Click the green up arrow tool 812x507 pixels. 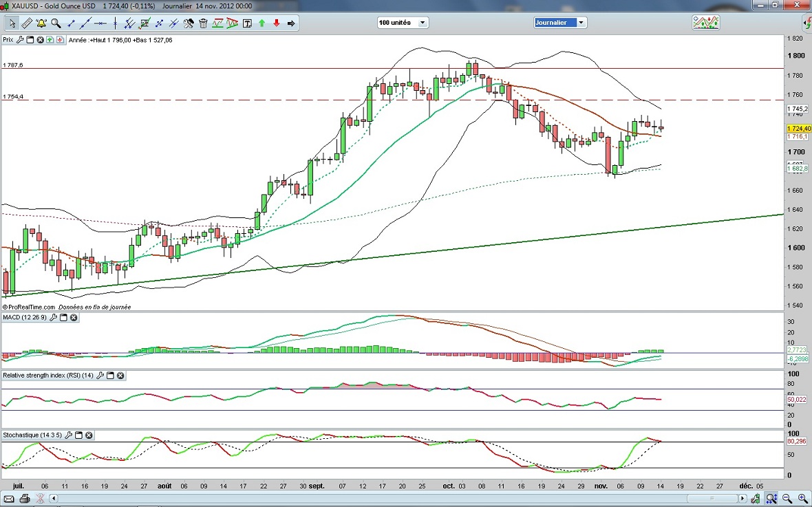(x=262, y=23)
